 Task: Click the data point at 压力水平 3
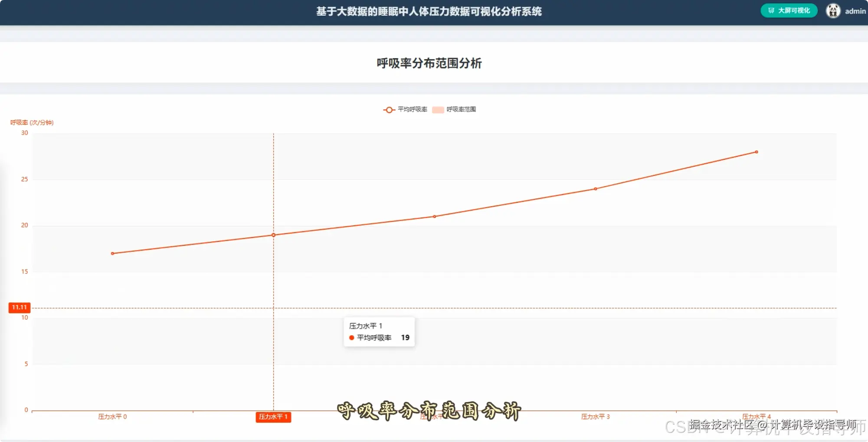pyautogui.click(x=595, y=188)
